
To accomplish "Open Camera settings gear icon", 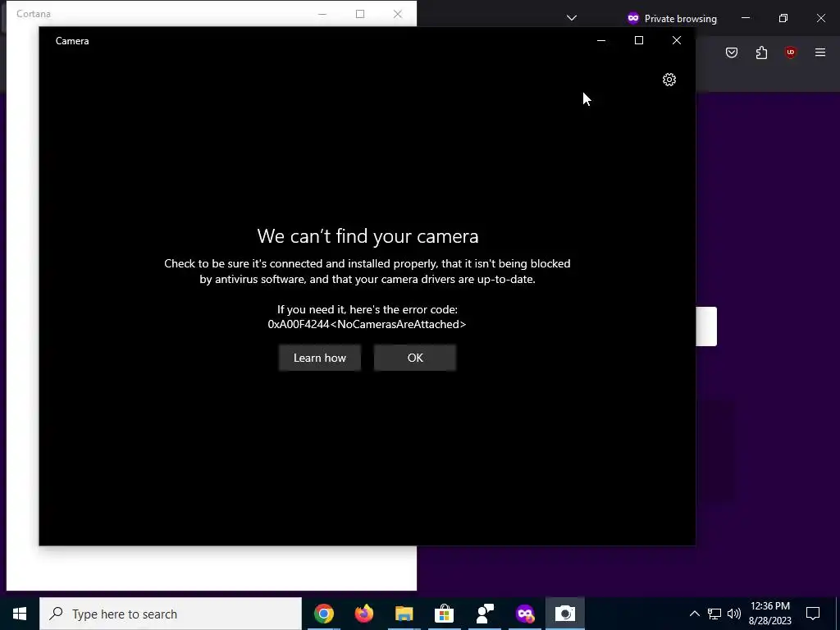I will pyautogui.click(x=669, y=80).
